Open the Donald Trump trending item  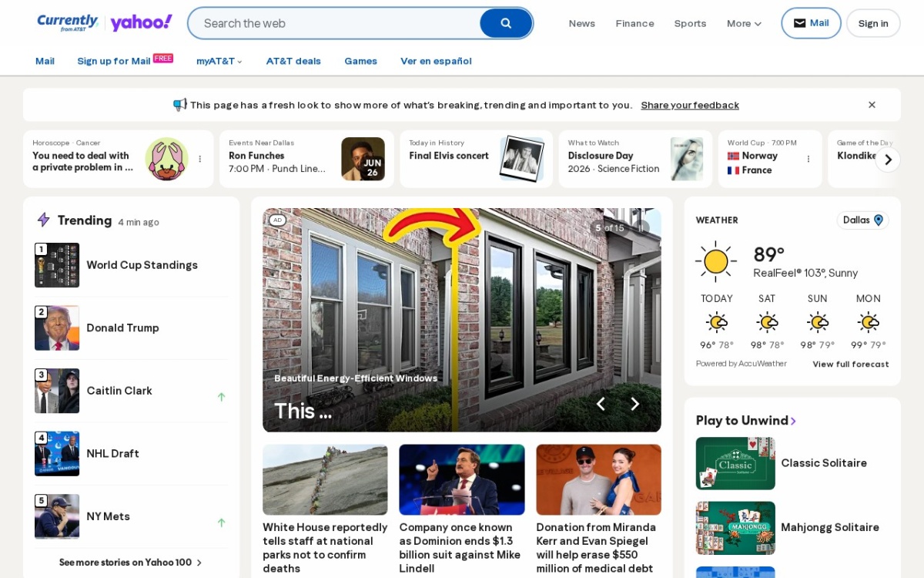point(131,328)
